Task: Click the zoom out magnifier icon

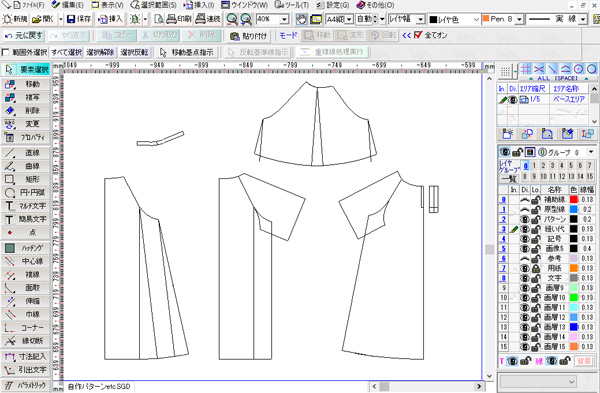Action: click(232, 19)
